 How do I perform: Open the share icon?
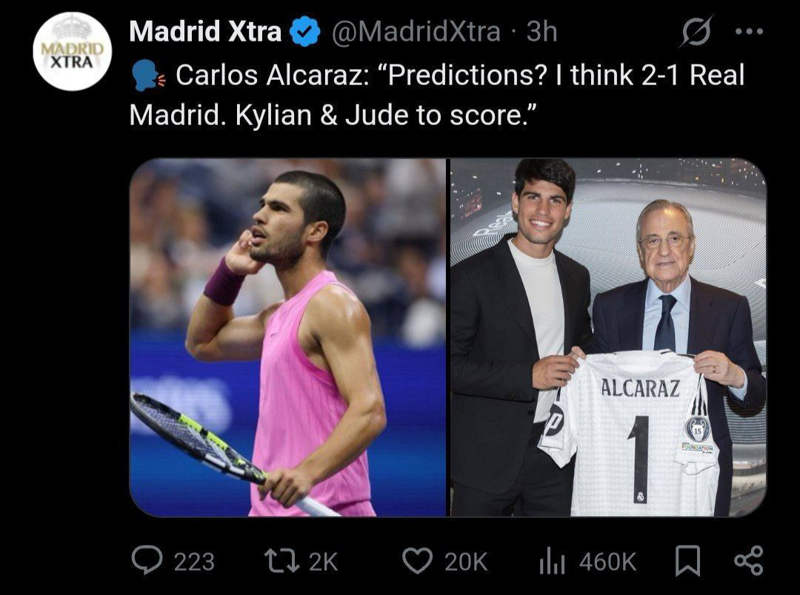[748, 561]
